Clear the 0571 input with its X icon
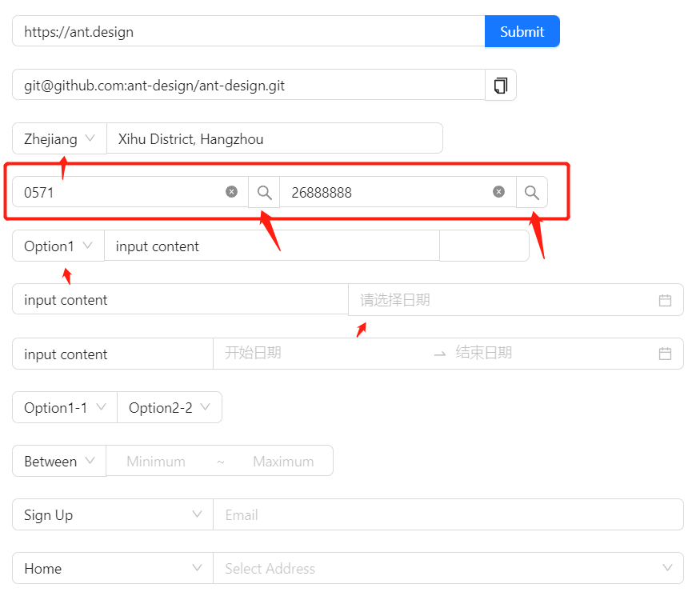 tap(231, 191)
